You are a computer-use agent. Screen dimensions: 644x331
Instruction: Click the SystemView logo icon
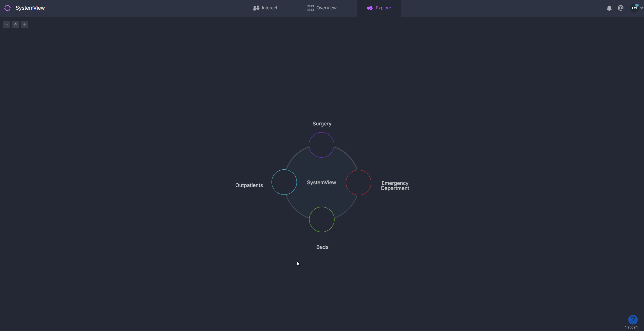[7, 8]
